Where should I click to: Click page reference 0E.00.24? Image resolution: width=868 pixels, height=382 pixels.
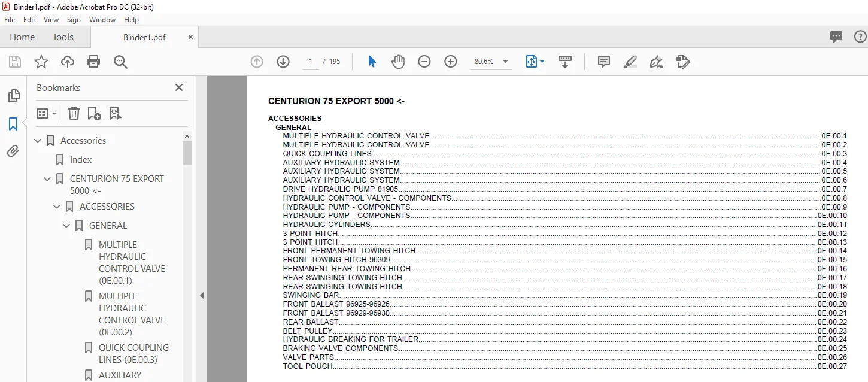[832, 339]
